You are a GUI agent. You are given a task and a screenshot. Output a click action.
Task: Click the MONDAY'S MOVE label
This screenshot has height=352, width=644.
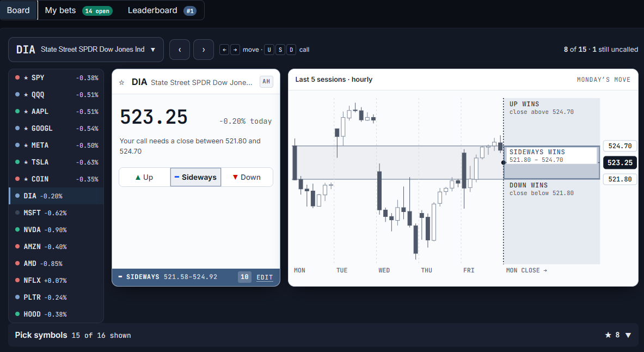click(603, 80)
